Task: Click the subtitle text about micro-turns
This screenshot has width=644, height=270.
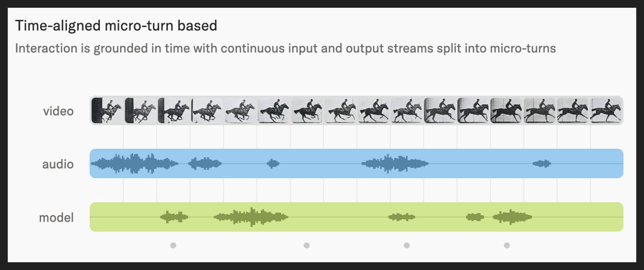Action: click(285, 48)
